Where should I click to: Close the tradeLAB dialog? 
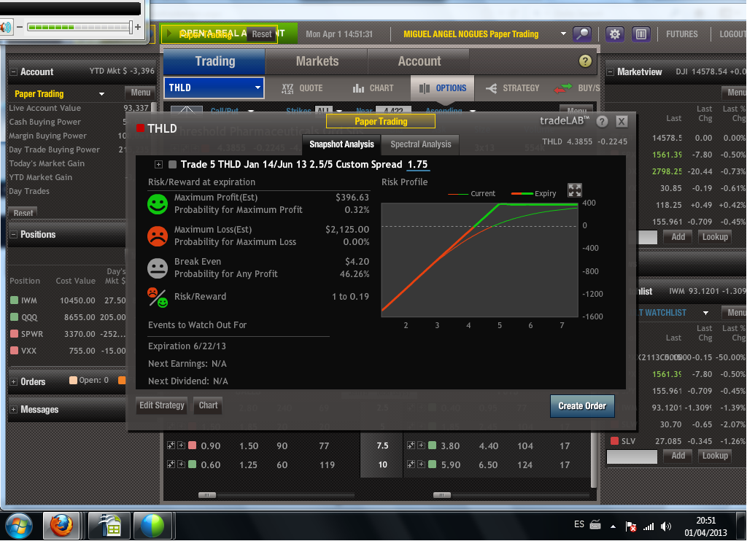point(622,122)
